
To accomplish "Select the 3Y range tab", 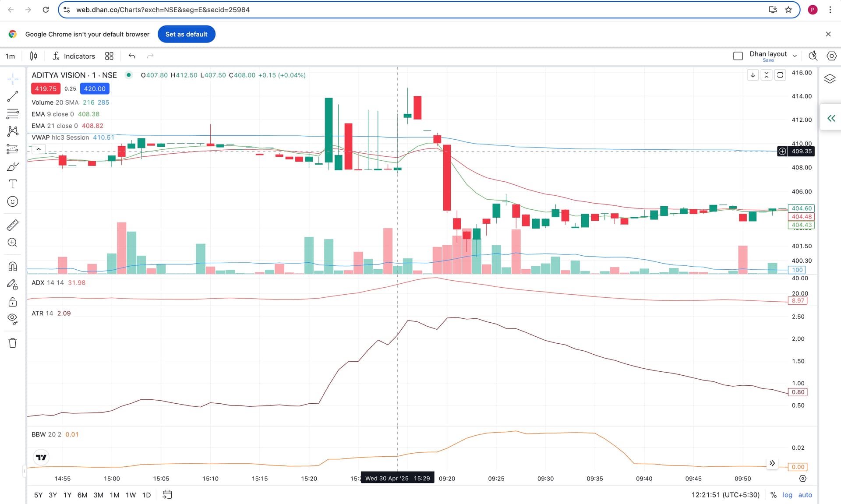I will click(53, 495).
